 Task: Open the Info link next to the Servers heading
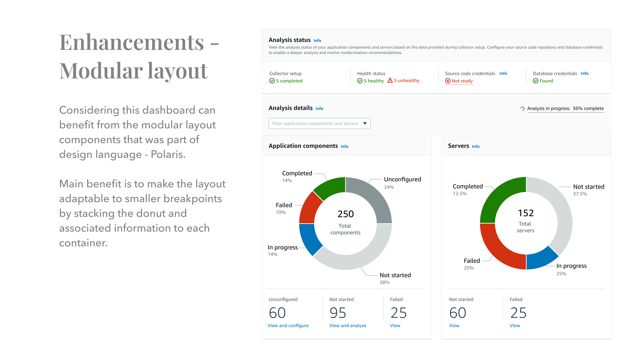[476, 146]
